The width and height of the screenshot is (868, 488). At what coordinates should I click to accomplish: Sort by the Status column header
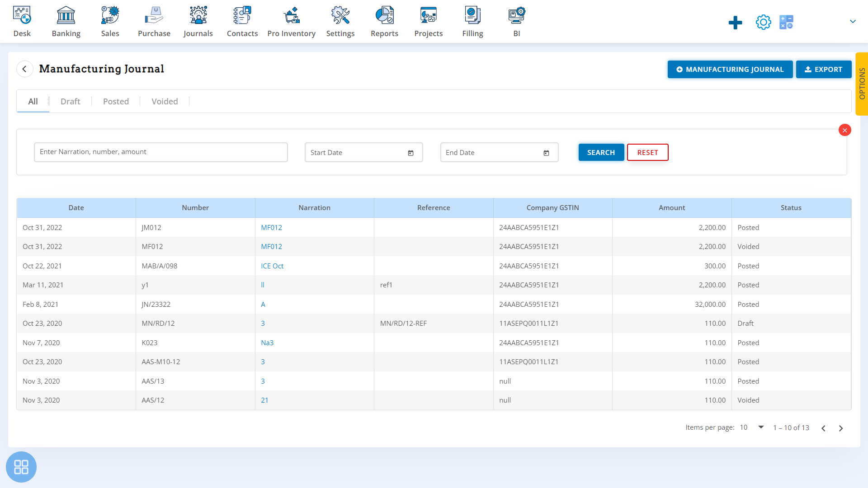point(791,207)
